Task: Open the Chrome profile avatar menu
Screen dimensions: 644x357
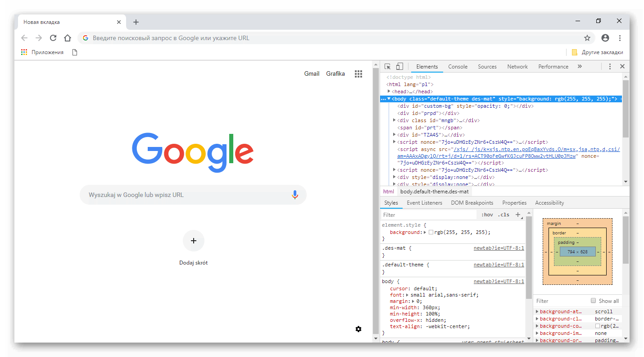Action: [605, 38]
